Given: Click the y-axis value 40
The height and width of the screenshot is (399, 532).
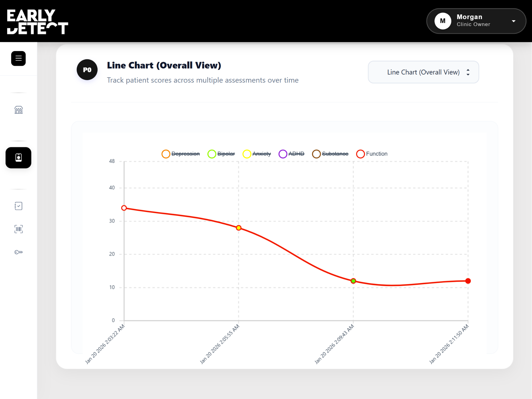Looking at the screenshot, I should point(112,188).
